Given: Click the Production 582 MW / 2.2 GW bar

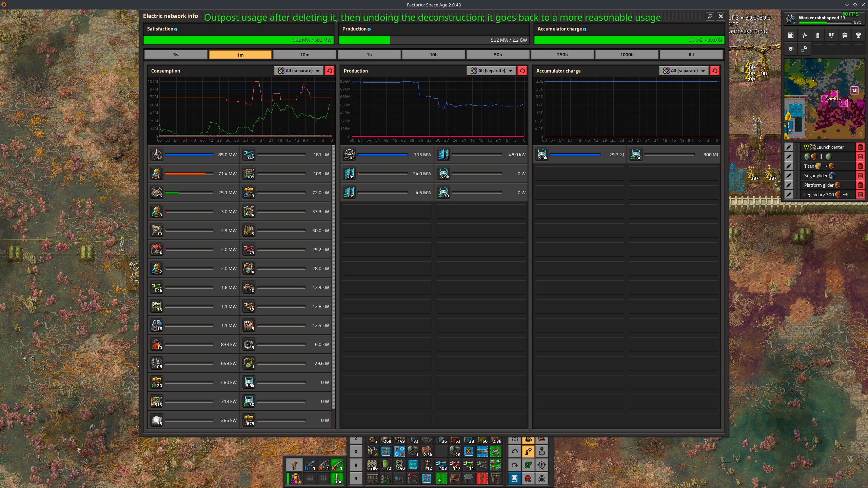Looking at the screenshot, I should 434,40.
